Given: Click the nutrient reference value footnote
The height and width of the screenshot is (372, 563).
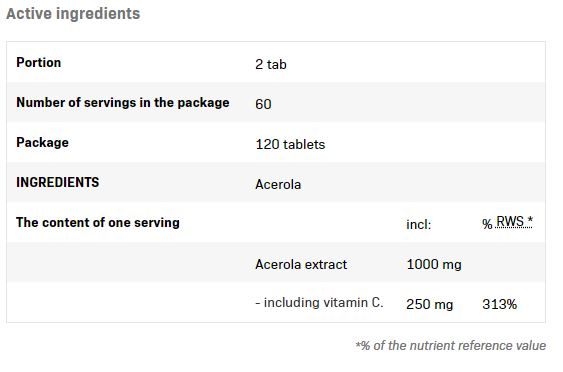Looking at the screenshot, I should 451,346.
